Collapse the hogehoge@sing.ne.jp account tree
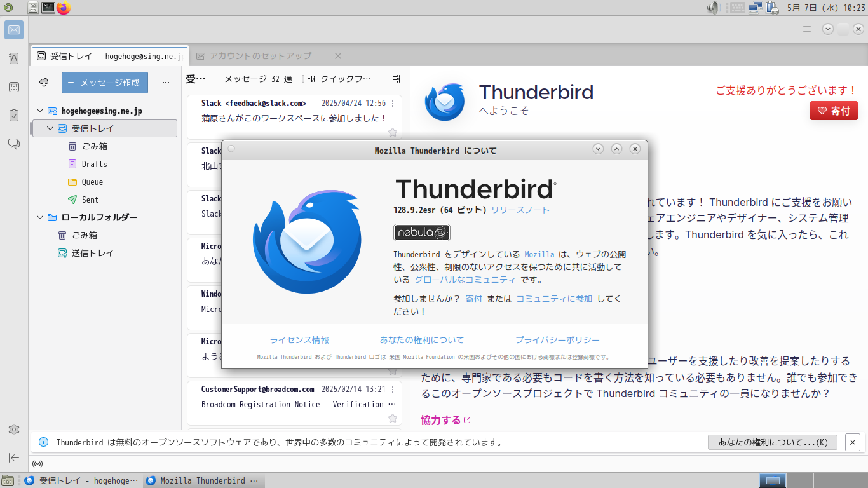The height and width of the screenshot is (488, 868). pos(41,111)
